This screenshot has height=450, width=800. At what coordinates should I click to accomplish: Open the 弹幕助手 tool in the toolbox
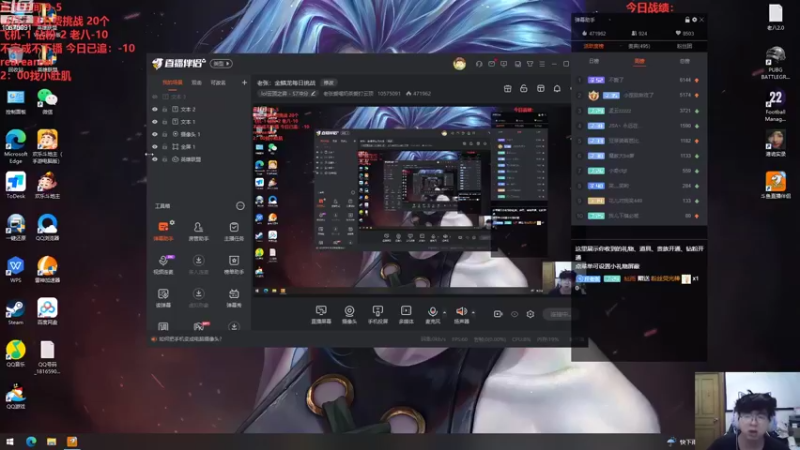pyautogui.click(x=163, y=231)
